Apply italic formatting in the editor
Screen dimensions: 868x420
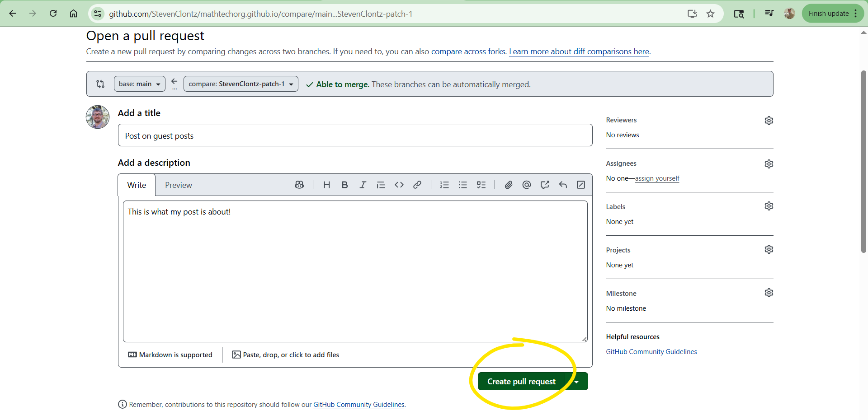tap(363, 185)
